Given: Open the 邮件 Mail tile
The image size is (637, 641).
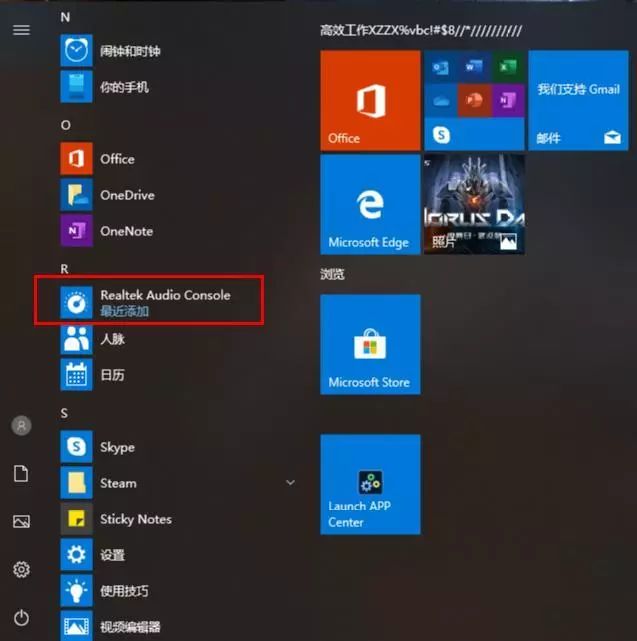Looking at the screenshot, I should pyautogui.click(x=578, y=100).
